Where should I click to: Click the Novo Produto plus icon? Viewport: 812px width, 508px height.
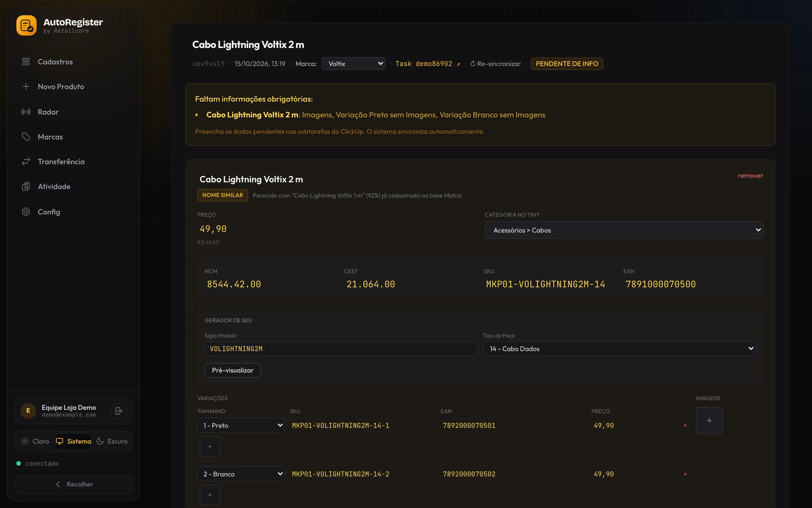tap(26, 87)
